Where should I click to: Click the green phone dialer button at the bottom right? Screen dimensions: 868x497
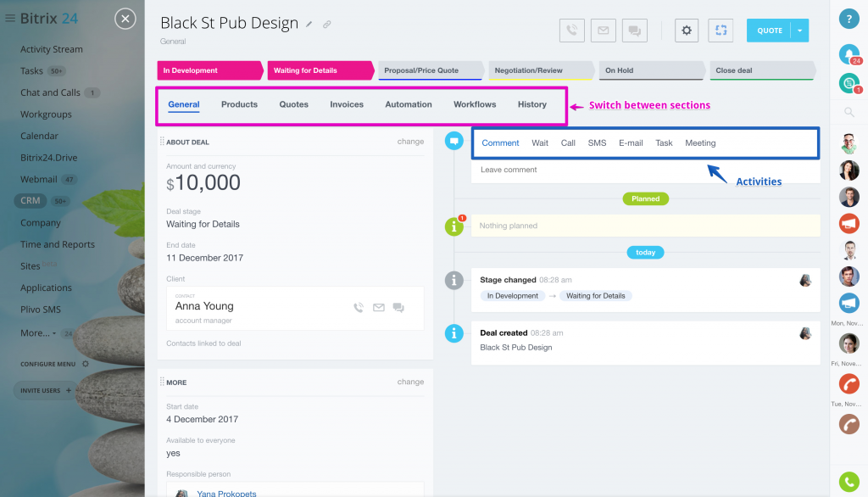849,482
